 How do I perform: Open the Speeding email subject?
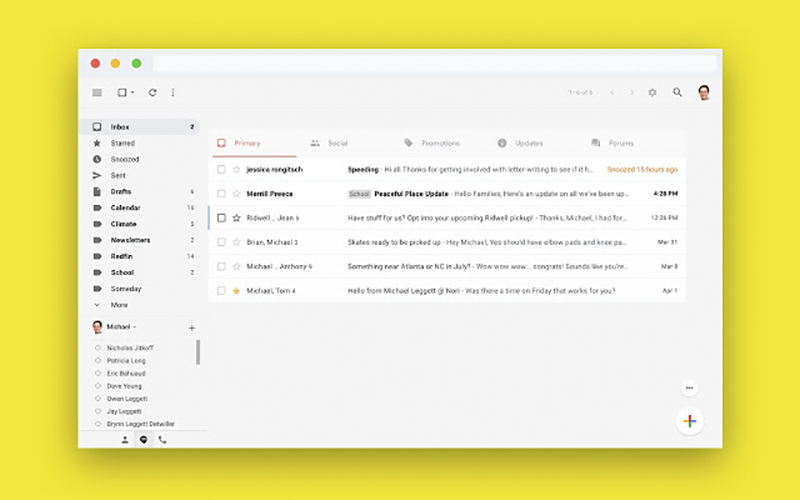tap(363, 169)
